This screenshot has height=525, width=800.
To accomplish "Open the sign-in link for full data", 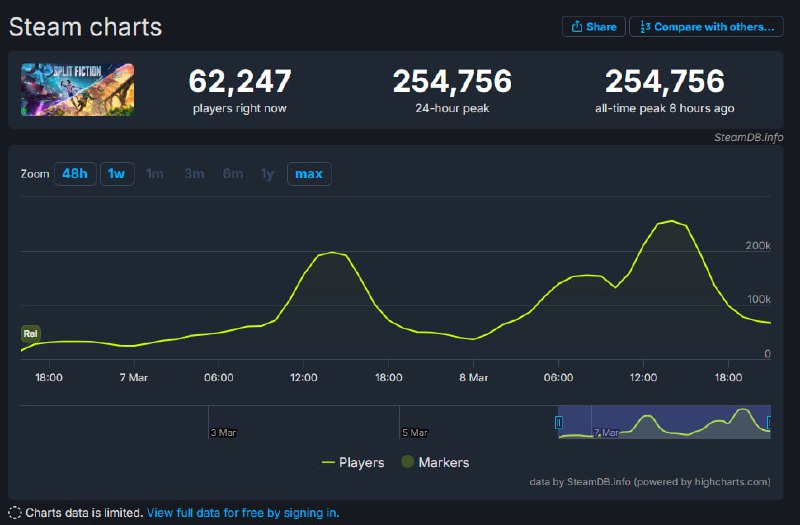I will (243, 513).
